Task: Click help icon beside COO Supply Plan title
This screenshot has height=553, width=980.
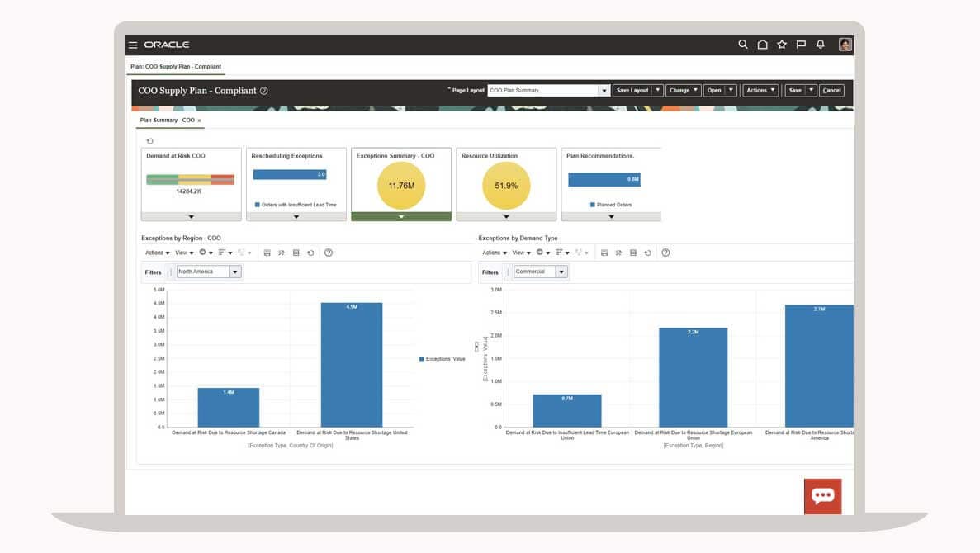Action: [264, 91]
